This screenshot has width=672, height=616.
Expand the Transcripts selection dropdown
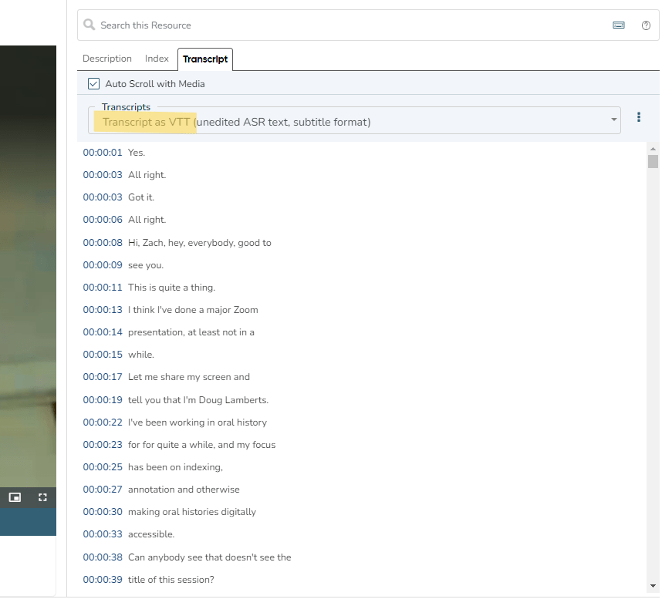tap(614, 120)
